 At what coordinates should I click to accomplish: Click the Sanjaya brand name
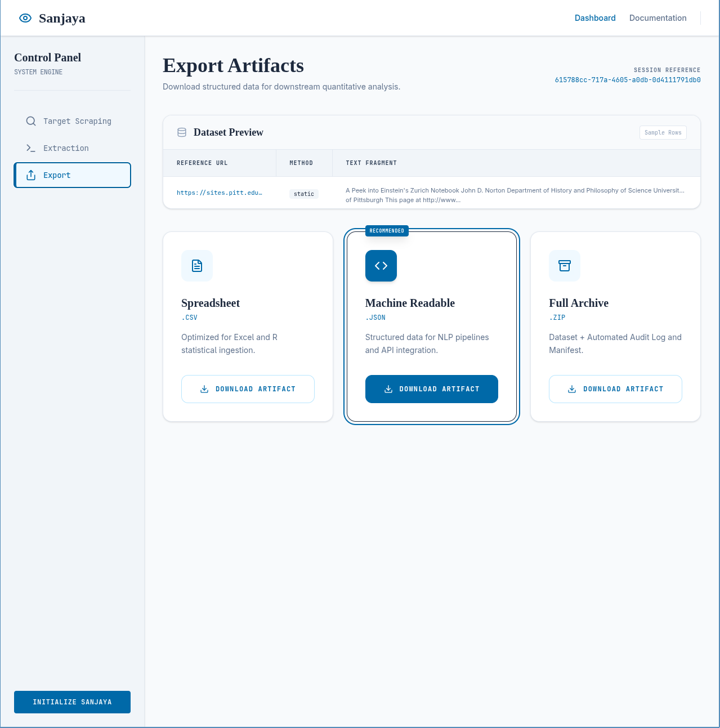pos(62,18)
